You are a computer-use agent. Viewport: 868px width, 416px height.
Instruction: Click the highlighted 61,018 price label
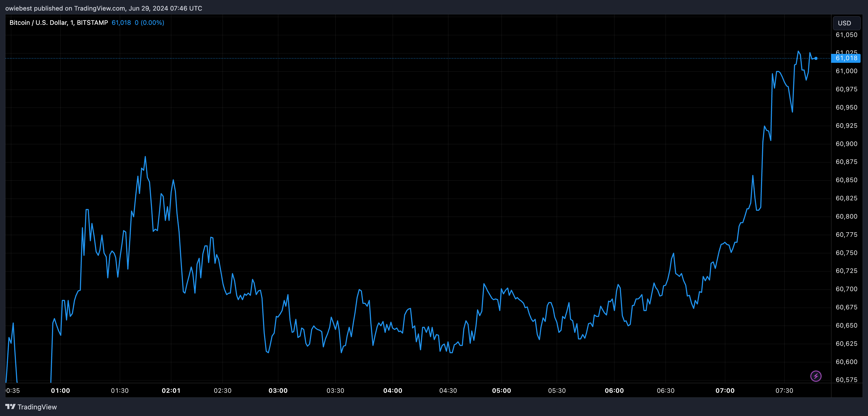(846, 58)
